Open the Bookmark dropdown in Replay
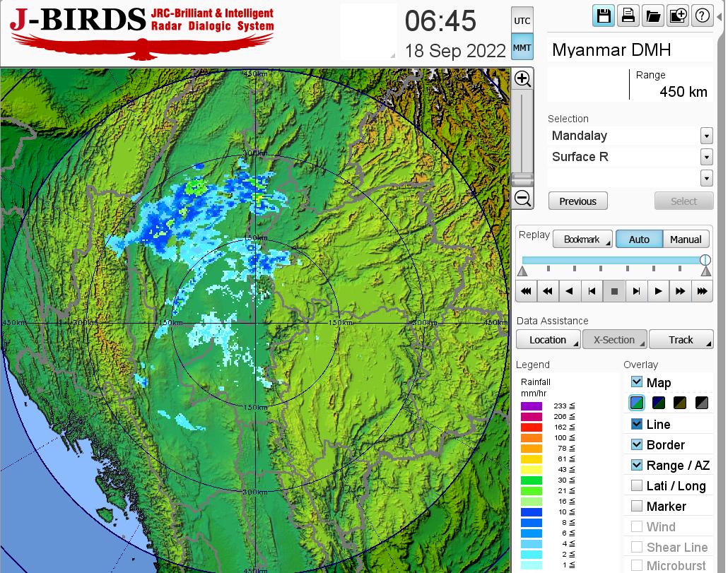 (582, 240)
